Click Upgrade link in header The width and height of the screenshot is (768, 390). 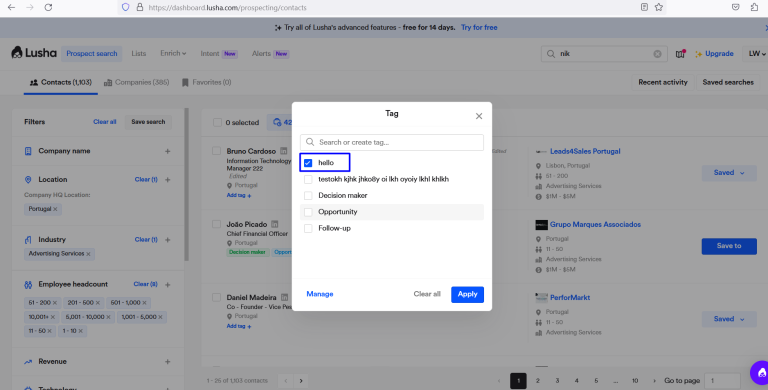[x=714, y=53]
